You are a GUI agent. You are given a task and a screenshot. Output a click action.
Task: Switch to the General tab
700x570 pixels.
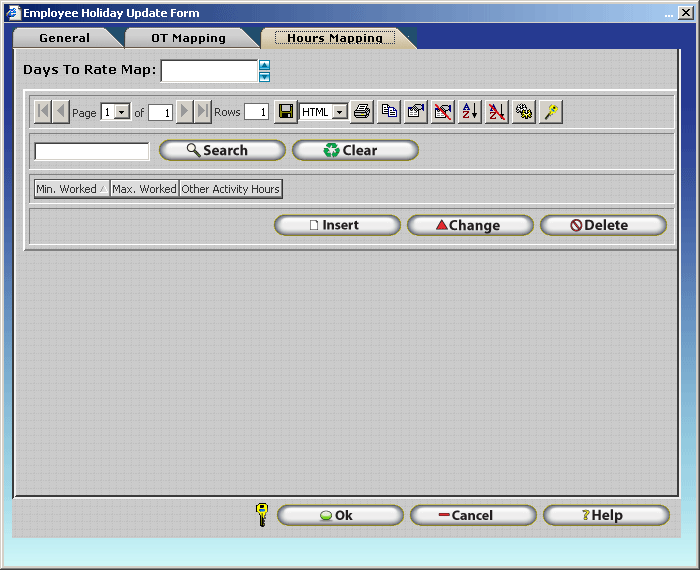[64, 38]
